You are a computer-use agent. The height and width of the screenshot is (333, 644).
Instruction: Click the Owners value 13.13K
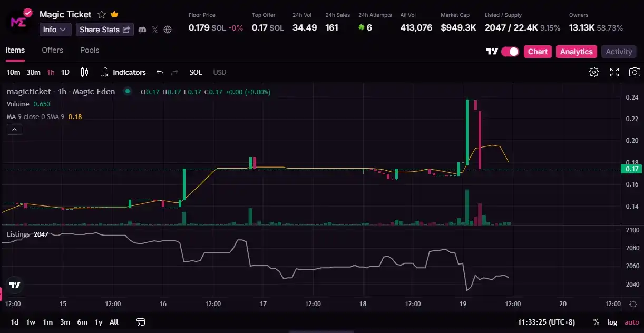pos(582,27)
